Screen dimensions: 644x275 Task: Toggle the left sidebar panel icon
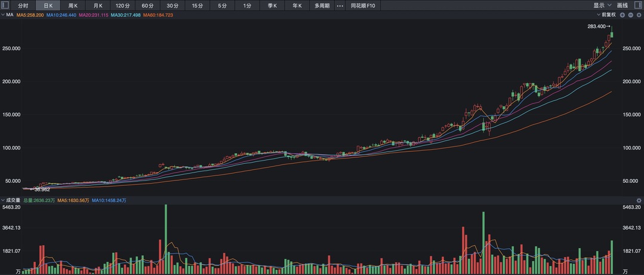click(x=5, y=5)
